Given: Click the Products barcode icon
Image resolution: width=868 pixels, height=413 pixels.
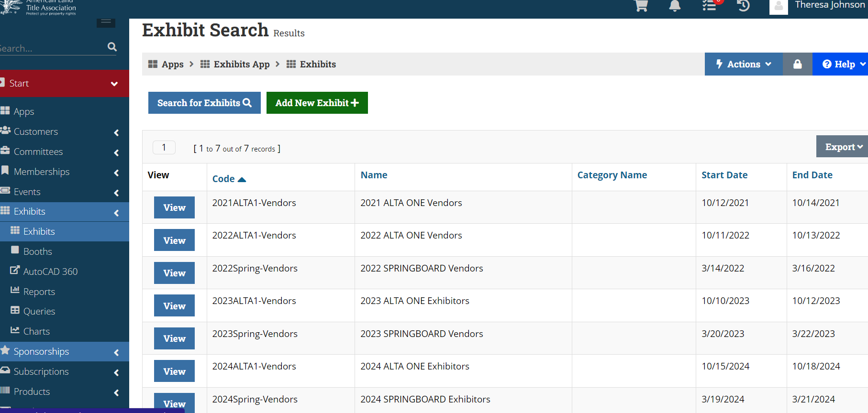Looking at the screenshot, I should [5, 391].
